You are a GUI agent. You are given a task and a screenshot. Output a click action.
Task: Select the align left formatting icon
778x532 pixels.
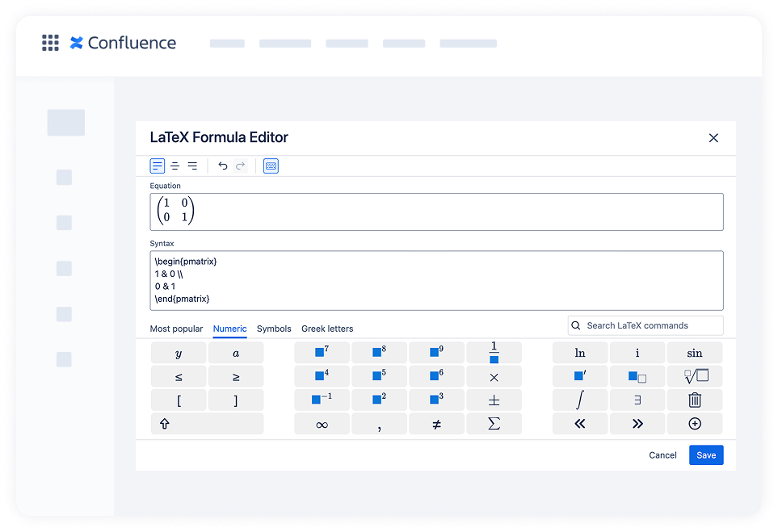(x=157, y=165)
